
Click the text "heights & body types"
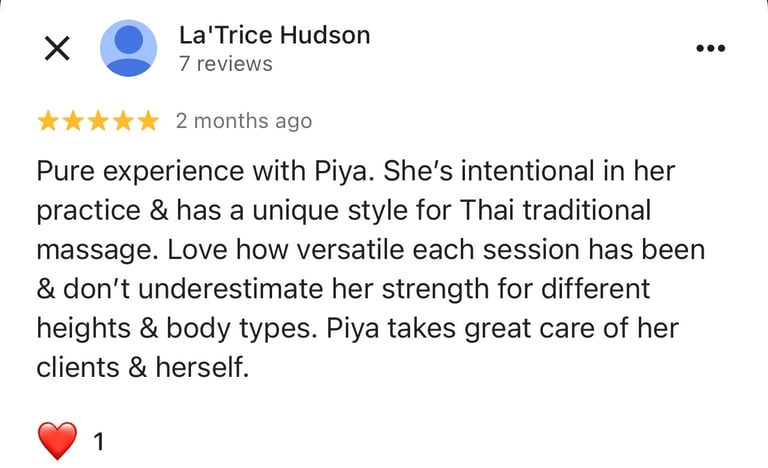click(173, 328)
